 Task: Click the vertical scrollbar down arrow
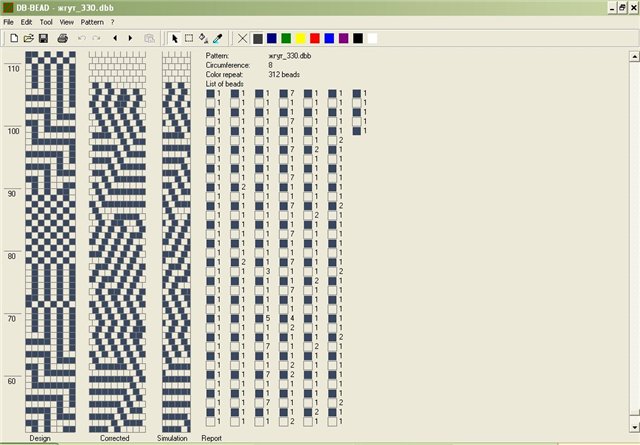coord(634,427)
